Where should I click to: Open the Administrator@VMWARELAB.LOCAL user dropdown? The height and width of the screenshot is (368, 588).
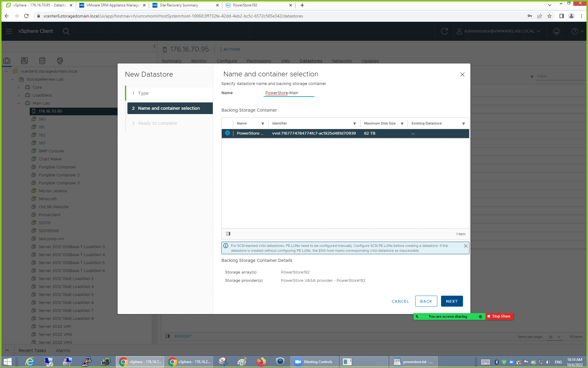pyautogui.click(x=499, y=31)
